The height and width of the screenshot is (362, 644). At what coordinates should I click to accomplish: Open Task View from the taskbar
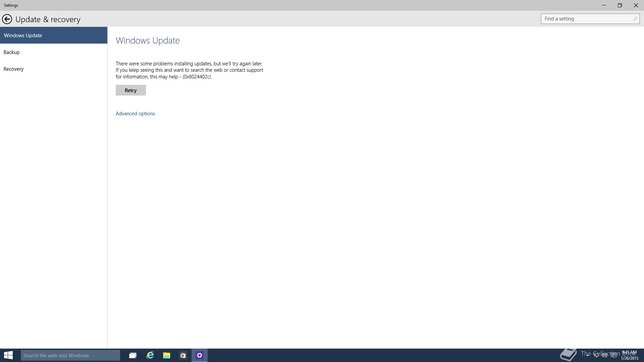point(133,355)
